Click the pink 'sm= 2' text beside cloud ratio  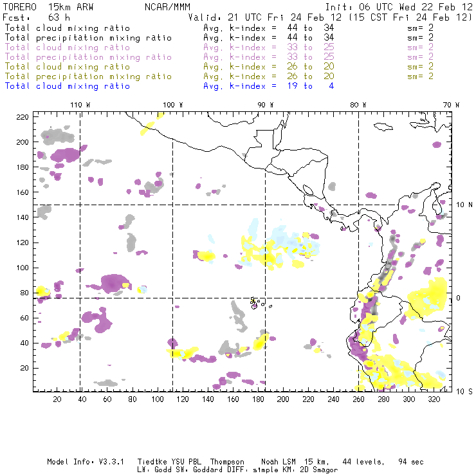(x=420, y=48)
